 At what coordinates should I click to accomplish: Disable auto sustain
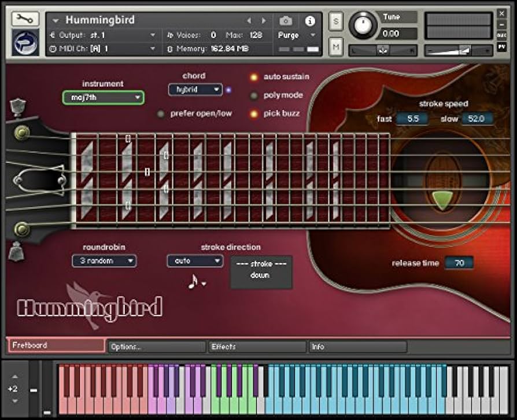click(254, 76)
